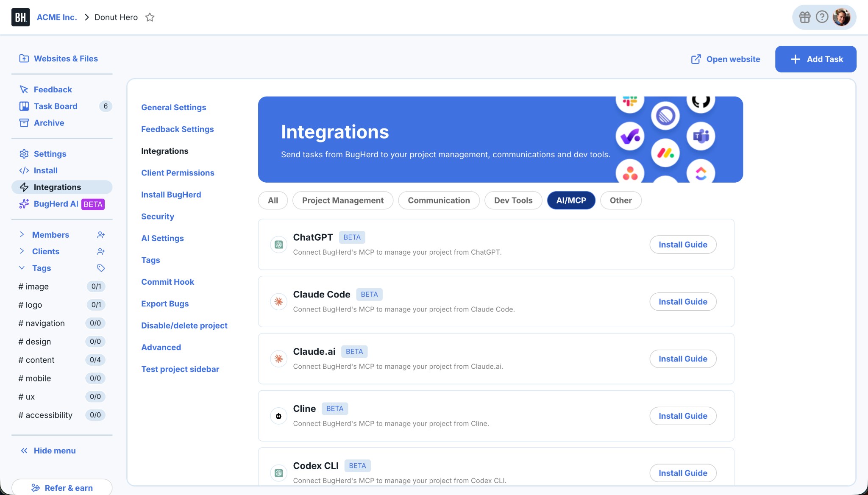Open Export Bugs page
Screen dimensions: 868x495
pyautogui.click(x=165, y=304)
